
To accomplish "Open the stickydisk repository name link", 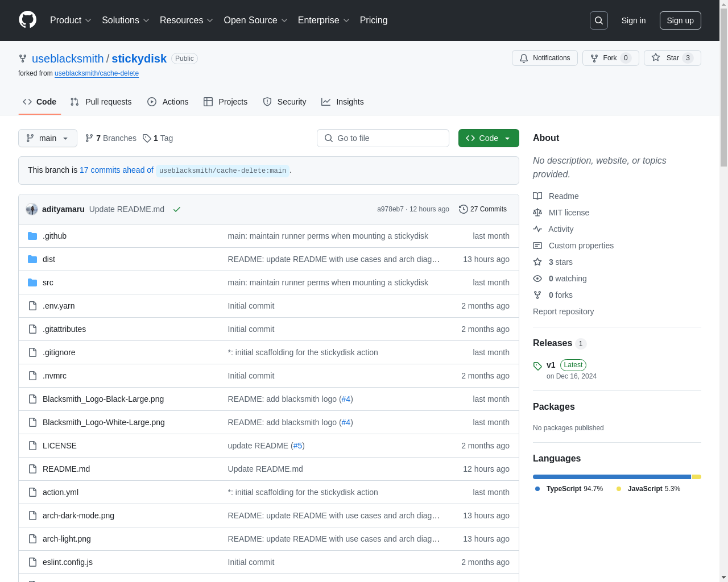I will (x=139, y=59).
